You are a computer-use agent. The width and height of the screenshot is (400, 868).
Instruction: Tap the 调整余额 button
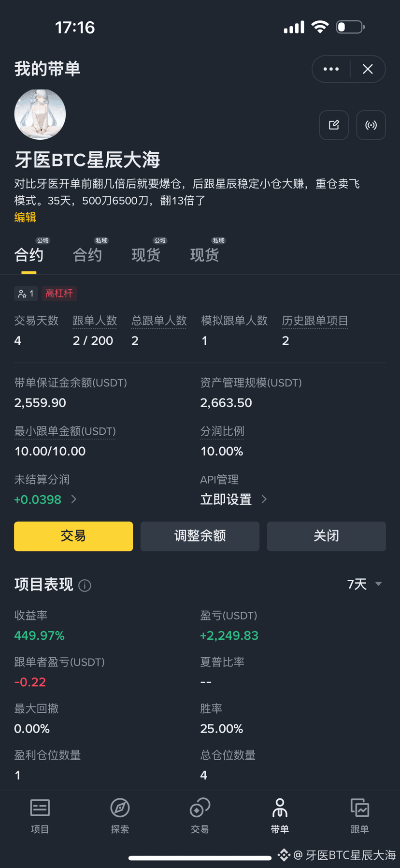200,536
